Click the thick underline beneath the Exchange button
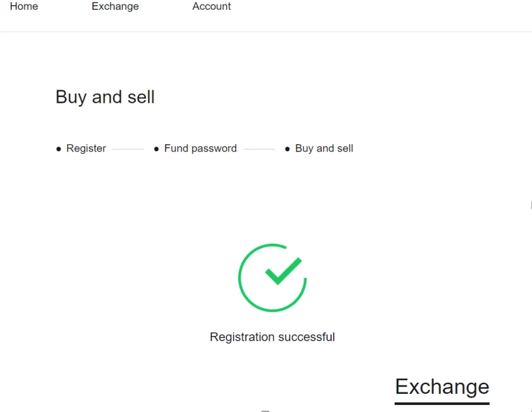The width and height of the screenshot is (532, 412). [x=442, y=403]
